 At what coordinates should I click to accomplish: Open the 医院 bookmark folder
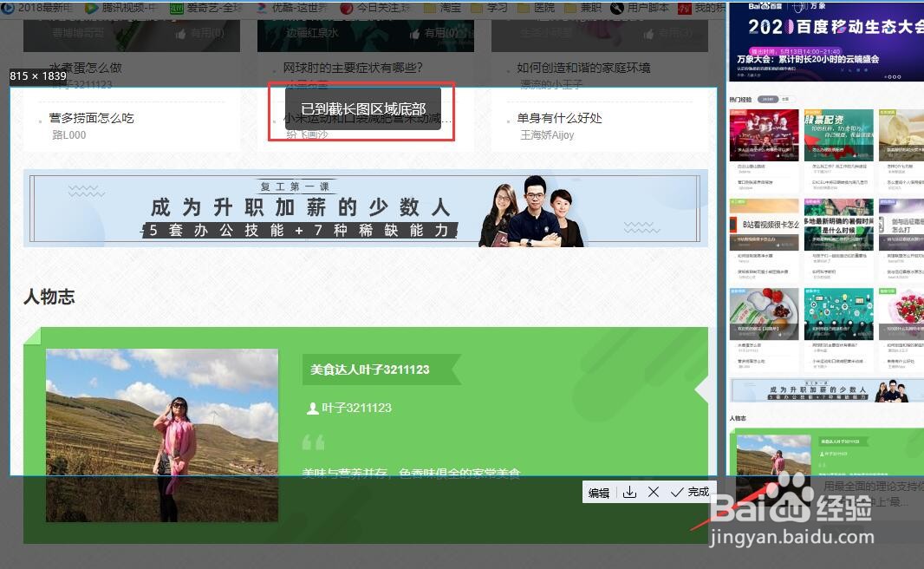click(537, 8)
